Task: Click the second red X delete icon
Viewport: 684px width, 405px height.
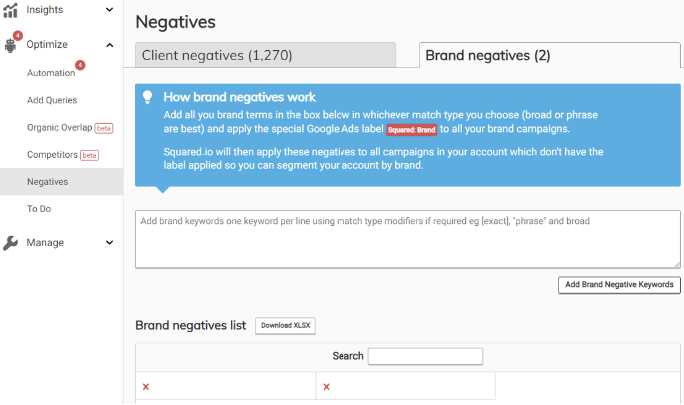Action: tap(327, 386)
